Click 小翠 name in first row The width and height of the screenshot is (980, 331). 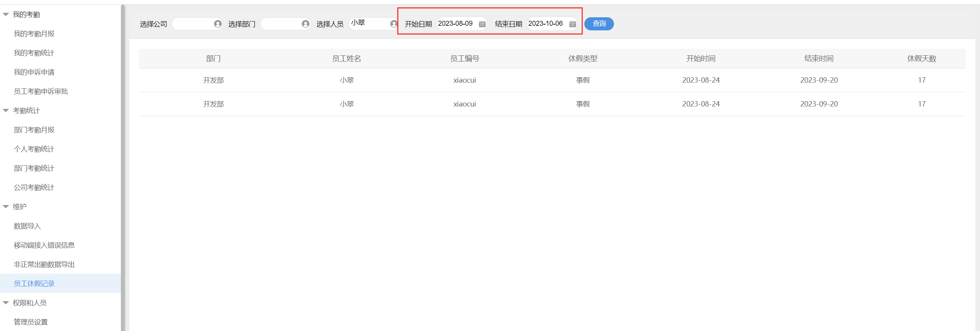[x=346, y=80]
